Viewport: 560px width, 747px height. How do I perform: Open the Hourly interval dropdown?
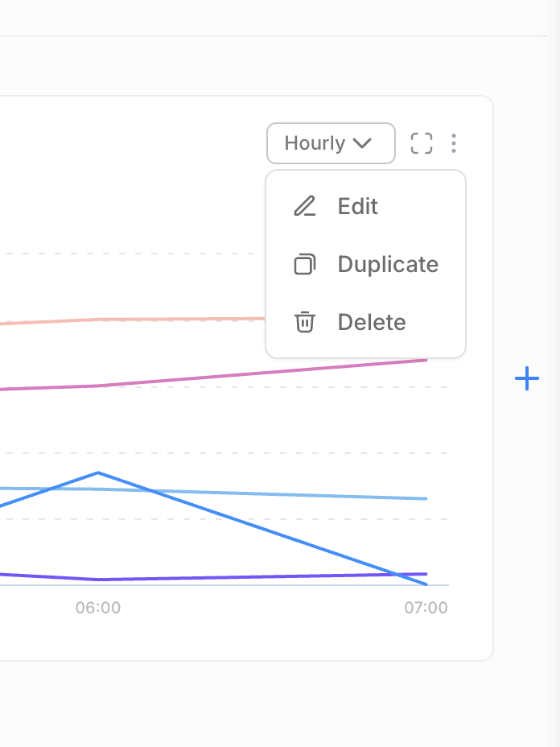pos(331,143)
